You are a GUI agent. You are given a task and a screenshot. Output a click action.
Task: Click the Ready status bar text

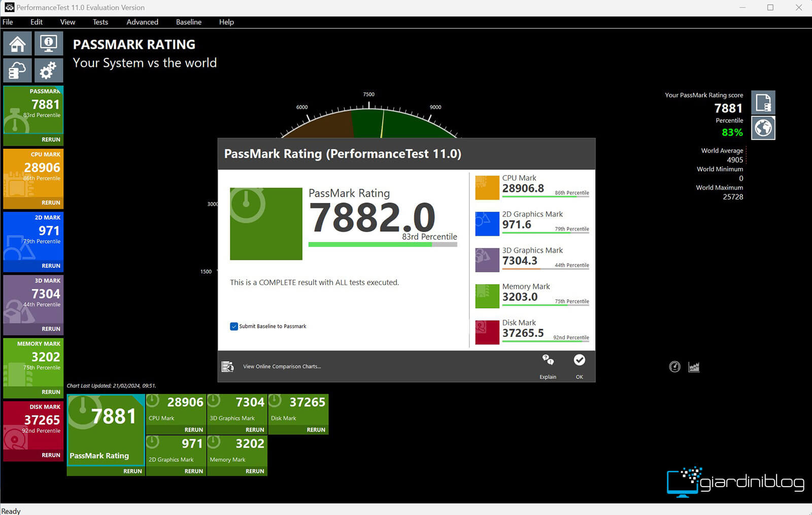point(11,511)
